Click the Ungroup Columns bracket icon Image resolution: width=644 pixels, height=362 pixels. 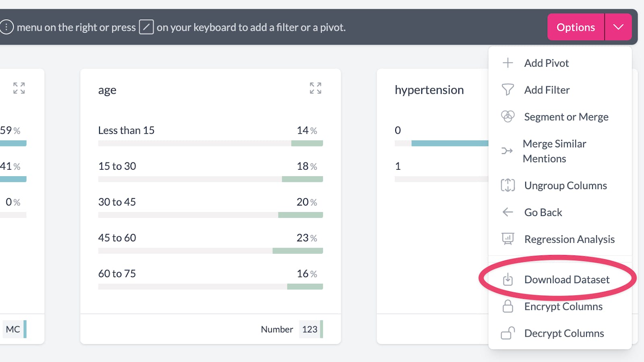click(x=508, y=185)
